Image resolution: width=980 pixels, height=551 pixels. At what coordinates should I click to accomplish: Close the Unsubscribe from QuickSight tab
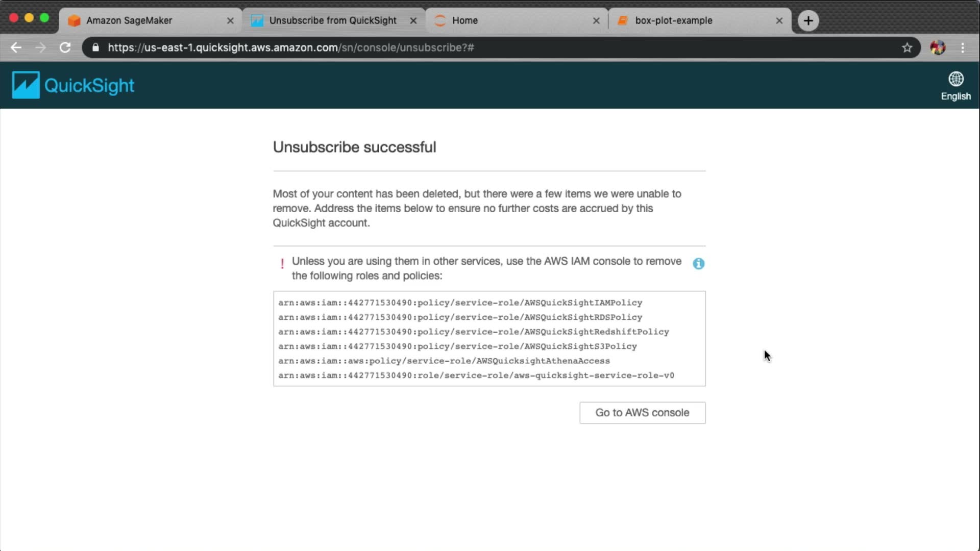pos(413,21)
